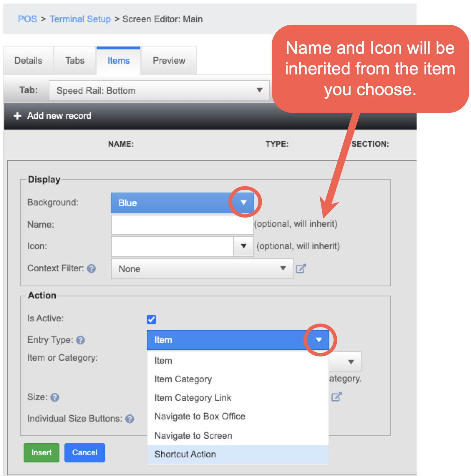Open the Preview tab
This screenshot has height=476, width=471.
tap(169, 61)
